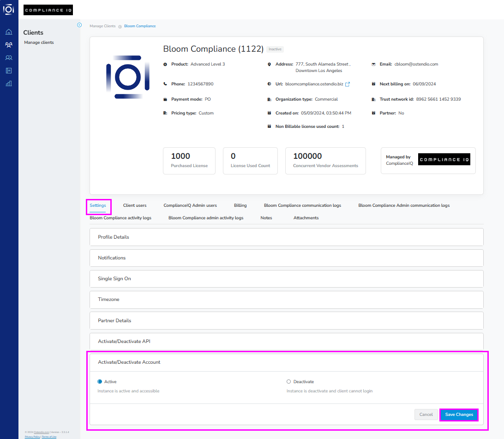Screen dimensions: 504x439
Task: Collapse the Activate/Deactivate Account section
Action: (287, 362)
